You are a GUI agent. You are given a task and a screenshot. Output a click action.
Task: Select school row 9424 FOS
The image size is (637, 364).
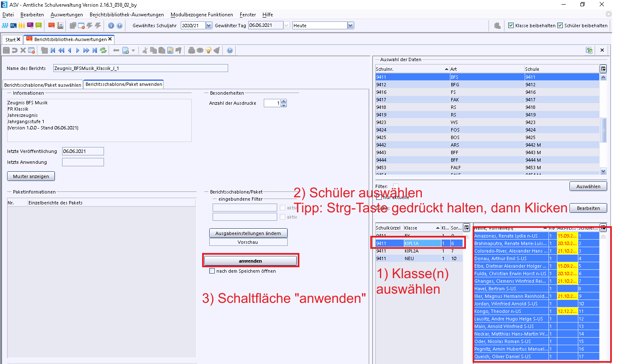point(487,130)
